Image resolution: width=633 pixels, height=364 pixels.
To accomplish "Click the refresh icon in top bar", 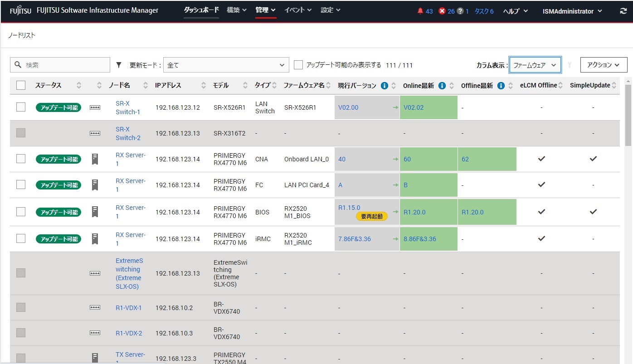I will point(623,11).
